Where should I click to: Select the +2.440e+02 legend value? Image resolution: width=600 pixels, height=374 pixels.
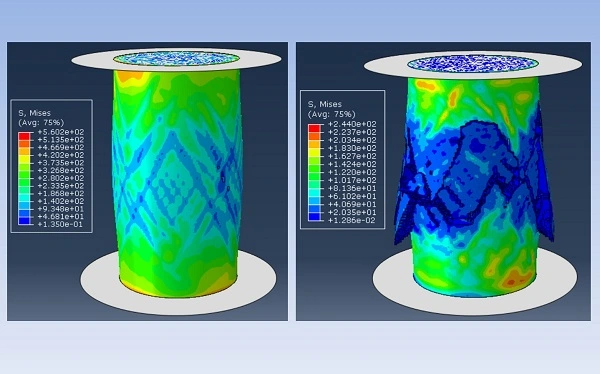[352, 124]
